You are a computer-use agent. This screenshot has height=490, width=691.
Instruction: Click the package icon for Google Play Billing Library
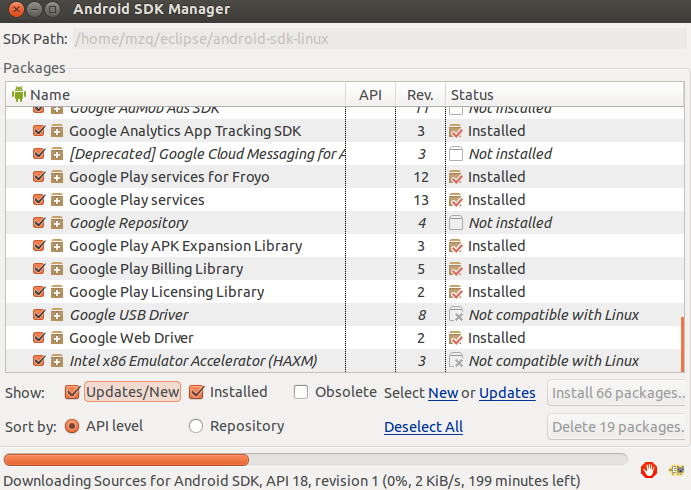coord(57,269)
